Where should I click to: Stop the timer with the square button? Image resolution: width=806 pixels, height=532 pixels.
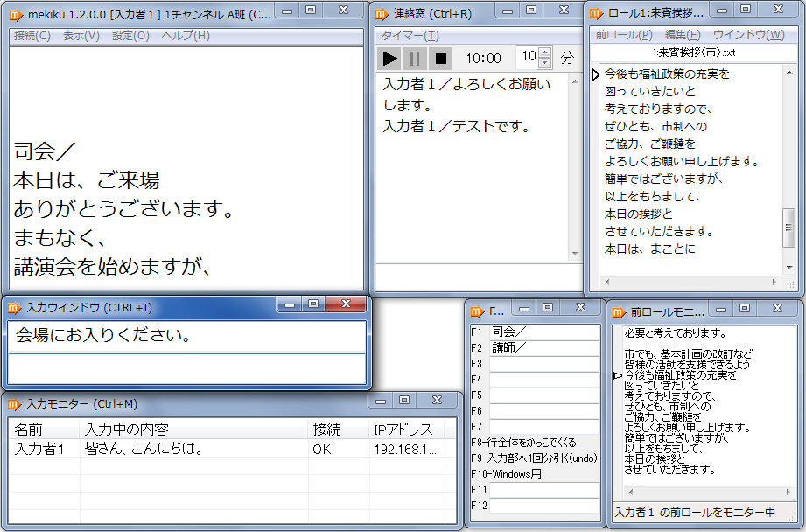(x=441, y=59)
